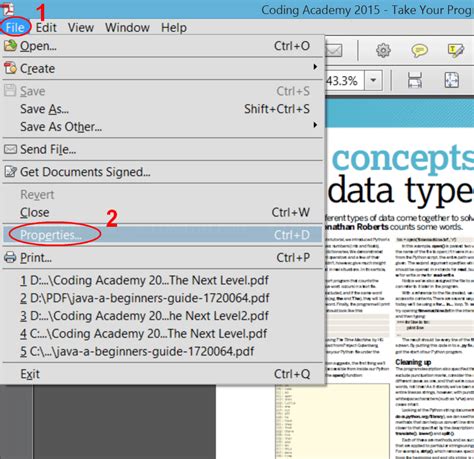Viewport: 474px width, 459px height.
Task: Click the Cleaning up heading in document
Action: [413, 362]
